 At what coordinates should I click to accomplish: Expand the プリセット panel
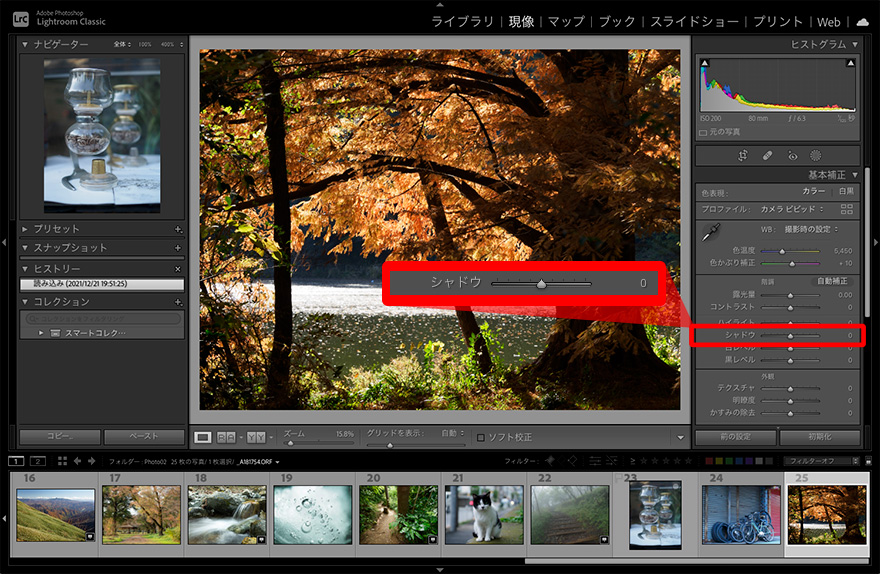26,229
